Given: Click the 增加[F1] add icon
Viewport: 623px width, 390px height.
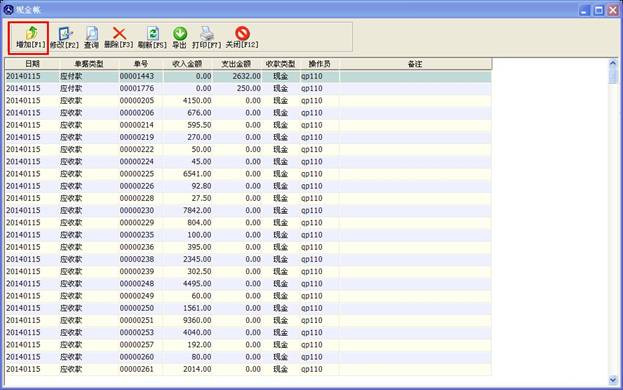Looking at the screenshot, I should pyautogui.click(x=30, y=38).
